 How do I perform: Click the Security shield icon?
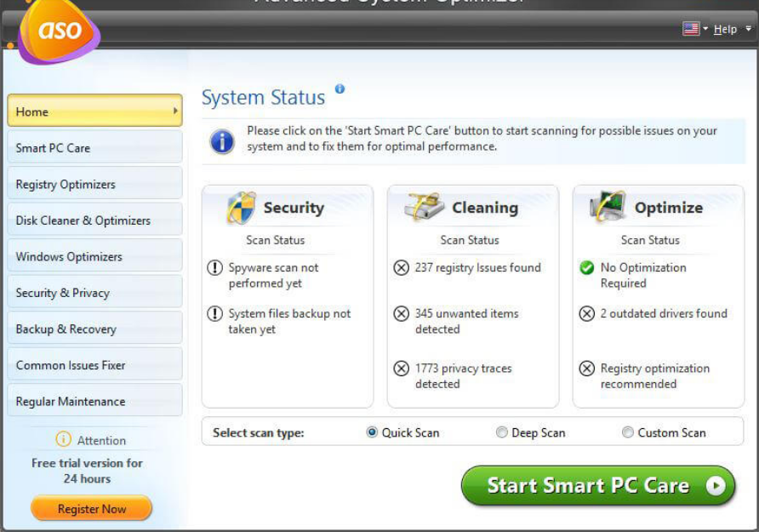pyautogui.click(x=241, y=208)
